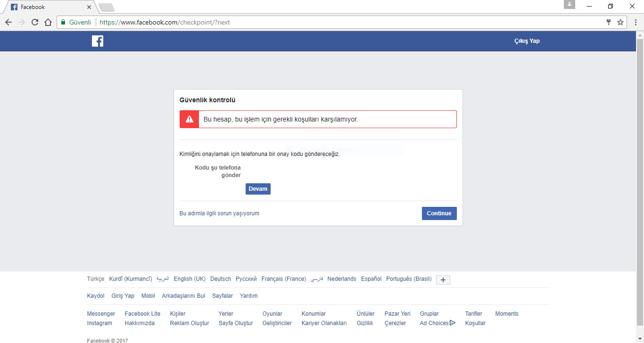The width and height of the screenshot is (644, 343).
Task: Click the 'Güvenlik kontrolü' heading
Action: [207, 100]
